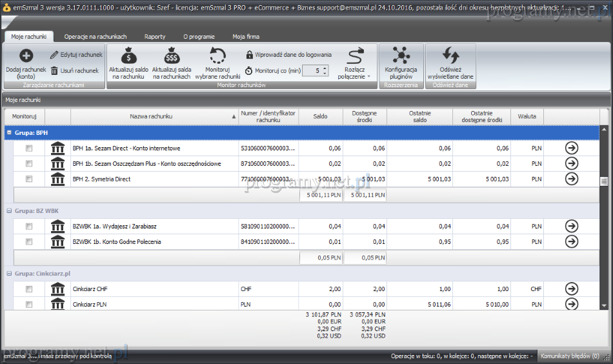Image resolution: width=613 pixels, height=364 pixels.
Task: Click arrow icon for BPH 2. Symetria Direct
Action: tap(571, 179)
